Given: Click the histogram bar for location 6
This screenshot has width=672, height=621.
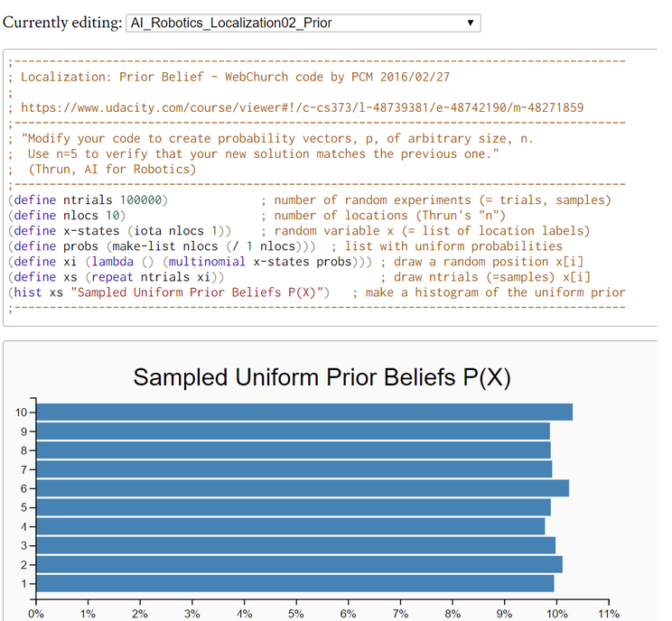Looking at the screenshot, I should (302, 488).
